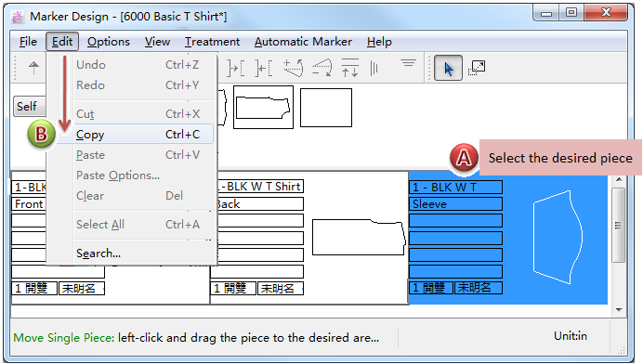Click the vertical lines alignment icon

point(374,68)
